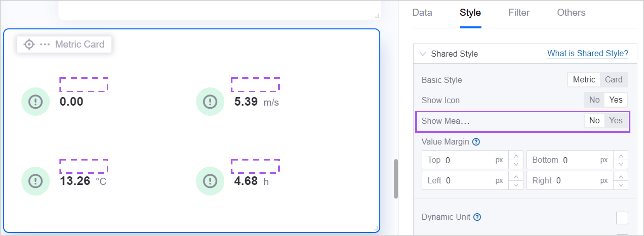Switch to the Data tab
This screenshot has width=644, height=236.
[x=422, y=13]
